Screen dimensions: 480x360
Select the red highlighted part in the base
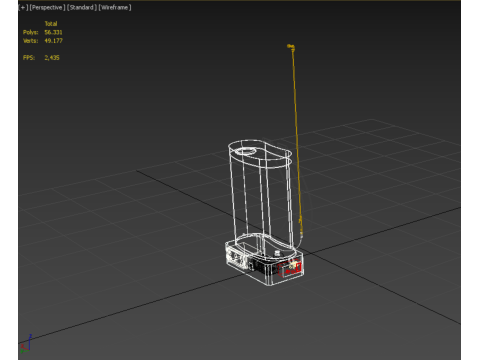pyautogui.click(x=290, y=269)
